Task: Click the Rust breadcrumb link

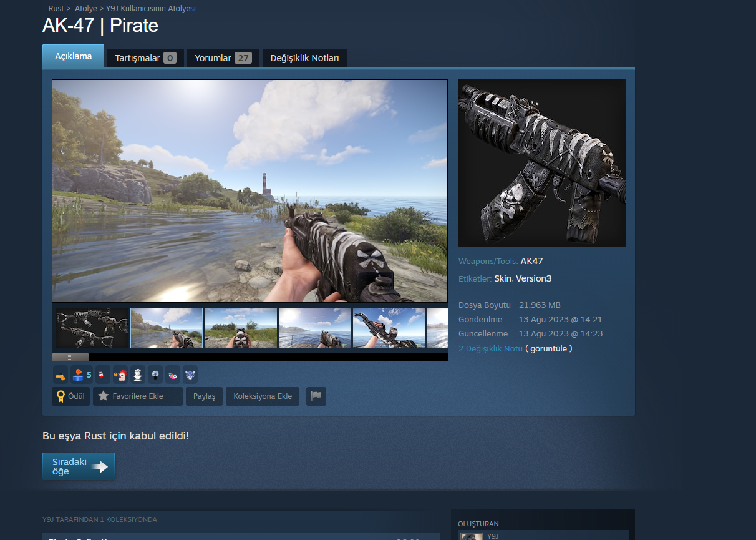Action: coord(56,9)
